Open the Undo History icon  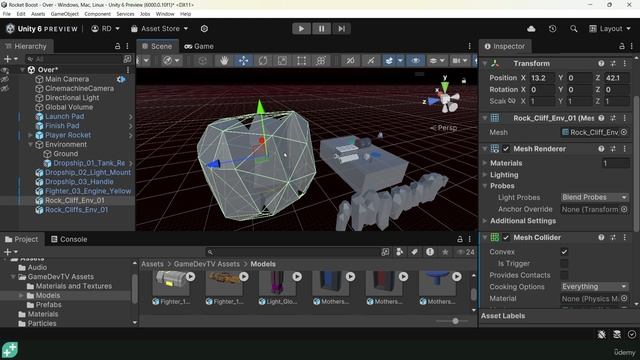(x=552, y=29)
